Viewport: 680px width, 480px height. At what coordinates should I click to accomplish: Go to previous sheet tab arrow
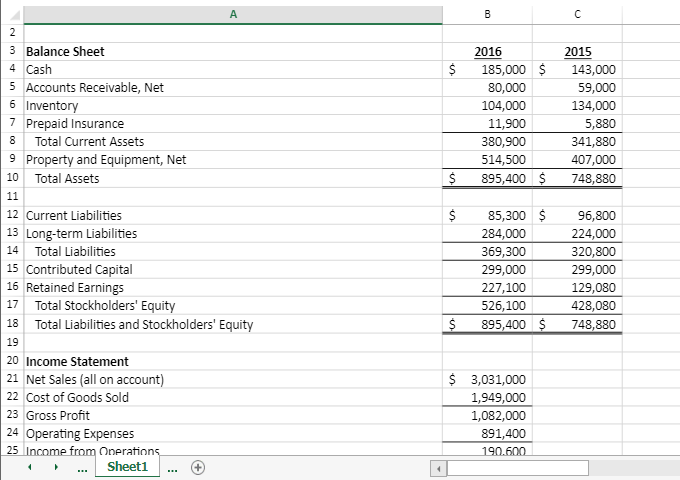tap(29, 467)
